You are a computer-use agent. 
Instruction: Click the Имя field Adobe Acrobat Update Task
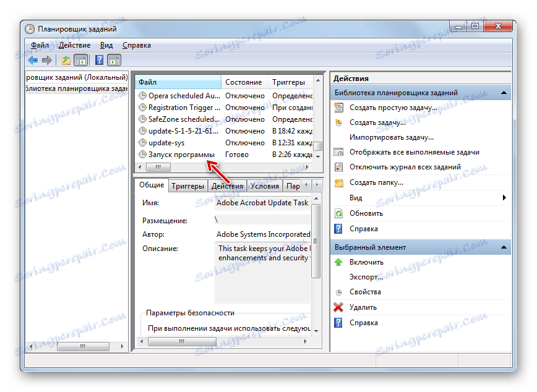263,203
